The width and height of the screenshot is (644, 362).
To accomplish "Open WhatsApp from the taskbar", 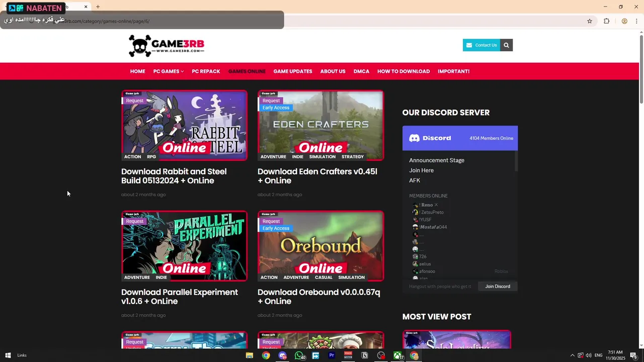I will pyautogui.click(x=299, y=355).
